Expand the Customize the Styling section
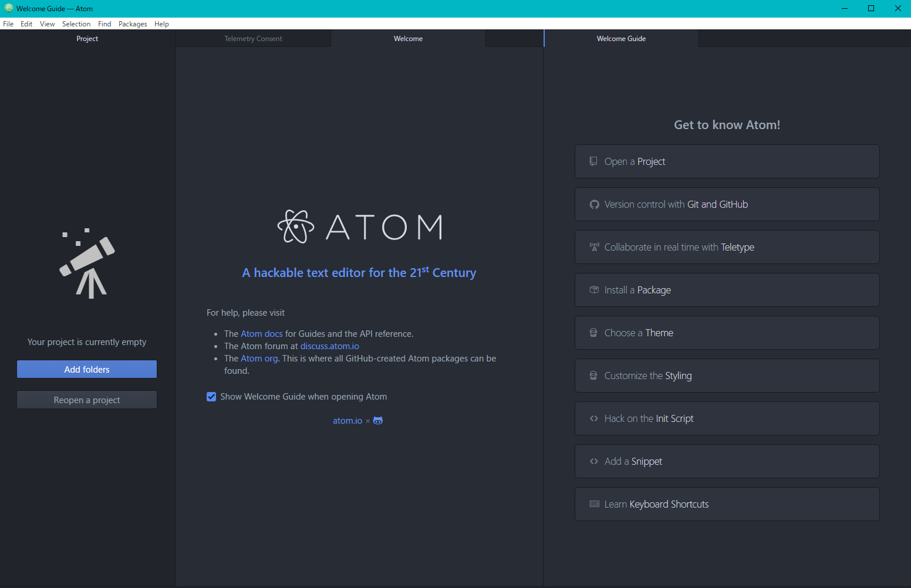Image resolution: width=911 pixels, height=588 pixels. pos(727,376)
